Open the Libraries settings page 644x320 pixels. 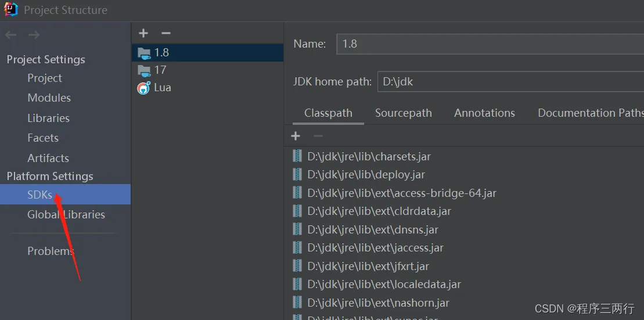[48, 118]
